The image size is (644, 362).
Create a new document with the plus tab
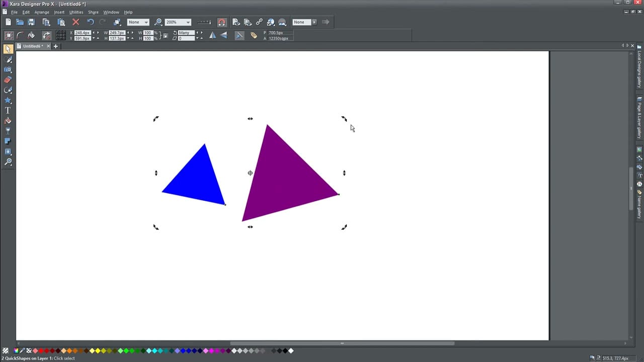(x=55, y=46)
